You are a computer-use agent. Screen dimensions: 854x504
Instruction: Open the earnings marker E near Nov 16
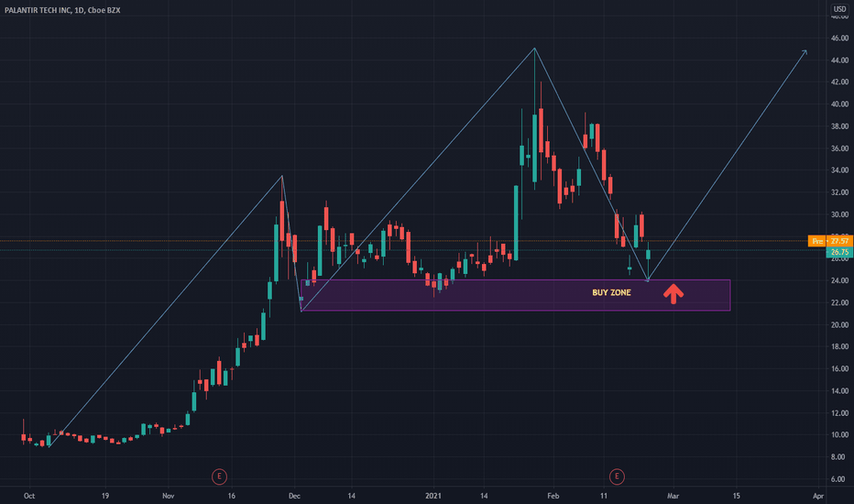click(x=219, y=477)
